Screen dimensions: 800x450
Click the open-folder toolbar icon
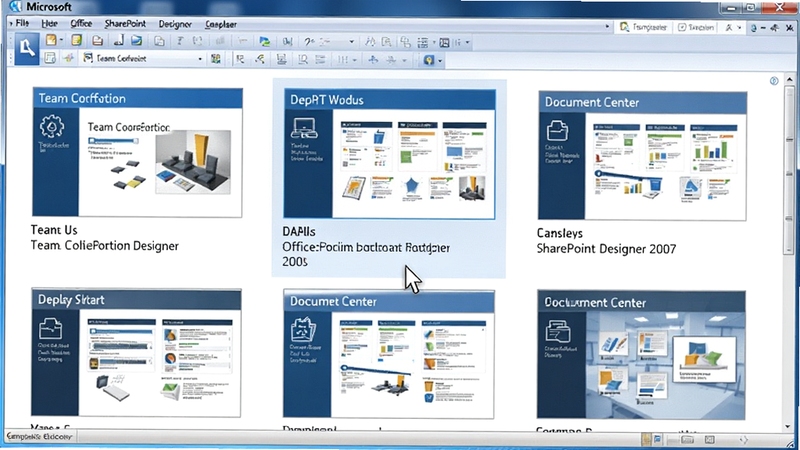coord(97,41)
